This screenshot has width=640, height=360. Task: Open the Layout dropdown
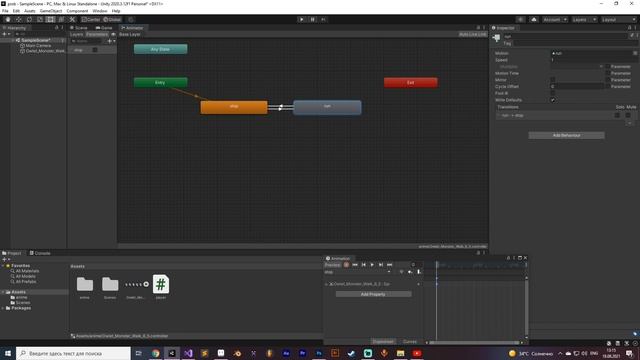pos(618,20)
